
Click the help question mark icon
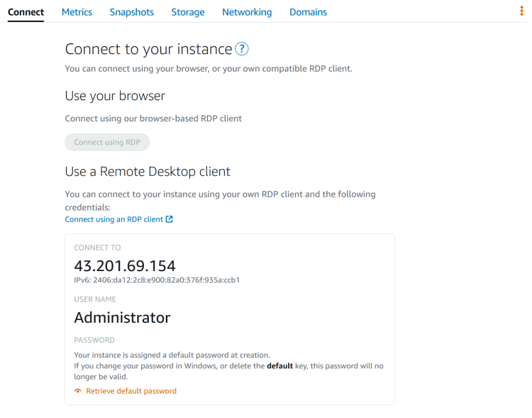242,49
